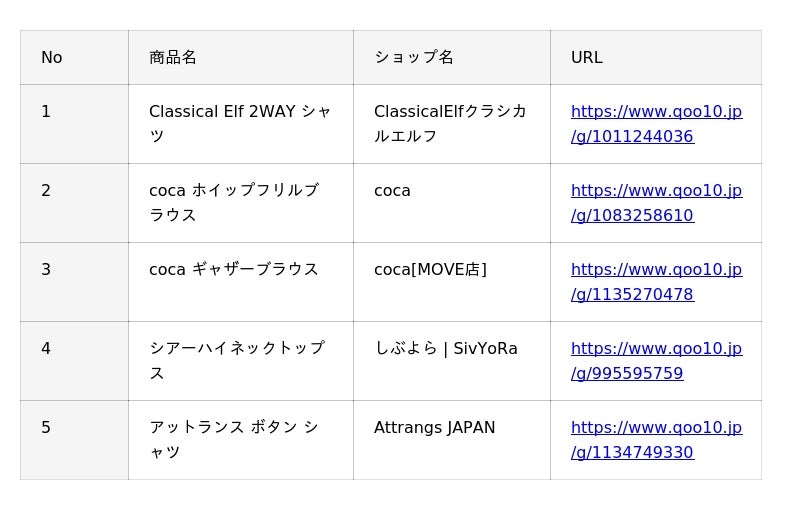The height and width of the screenshot is (510, 800).
Task: Click row number 5 cell
Action: pos(46,428)
